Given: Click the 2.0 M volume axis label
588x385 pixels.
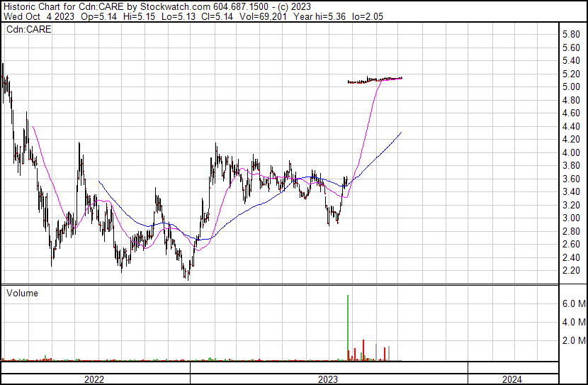Looking at the screenshot, I should click(572, 341).
